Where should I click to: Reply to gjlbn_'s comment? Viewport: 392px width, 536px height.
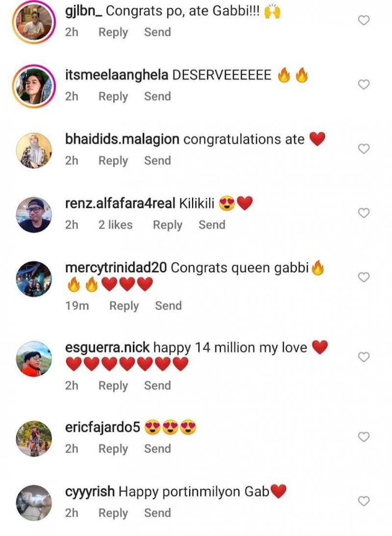tap(113, 32)
